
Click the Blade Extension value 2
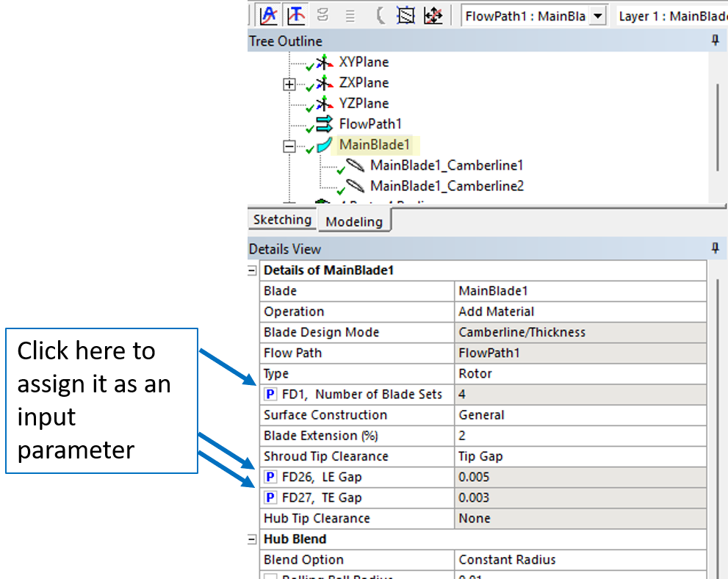580,436
